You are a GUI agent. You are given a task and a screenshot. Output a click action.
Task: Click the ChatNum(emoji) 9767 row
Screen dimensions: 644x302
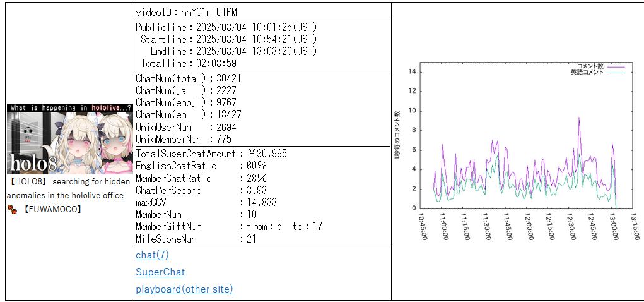pyautogui.click(x=186, y=102)
